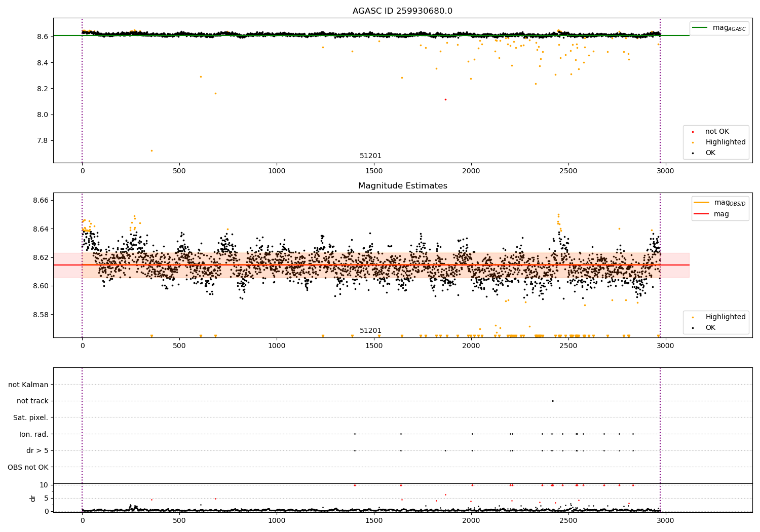Screen dimensions: 760x532
Task: Click the 'not Kalman' axis label
Action: [28, 385]
